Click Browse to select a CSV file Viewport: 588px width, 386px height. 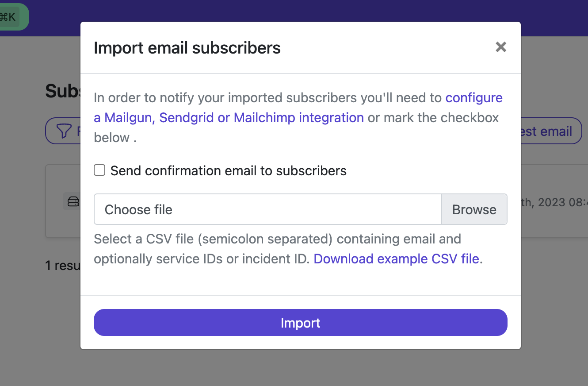474,209
